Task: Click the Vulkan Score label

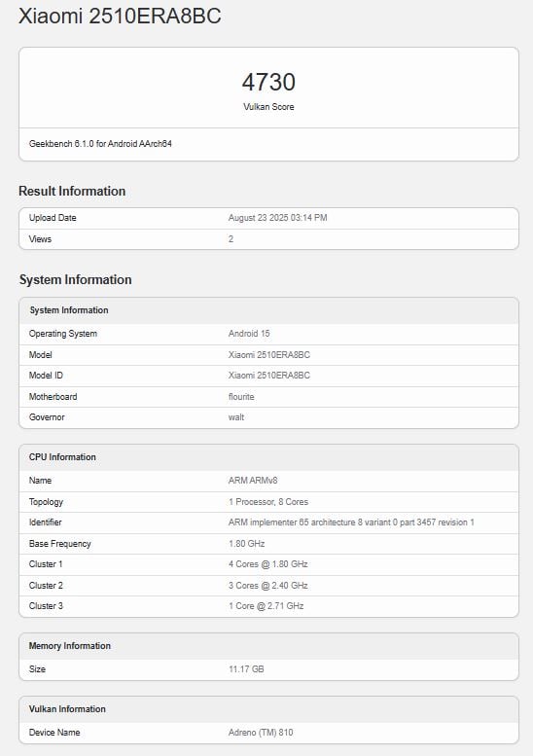Action: (268, 107)
